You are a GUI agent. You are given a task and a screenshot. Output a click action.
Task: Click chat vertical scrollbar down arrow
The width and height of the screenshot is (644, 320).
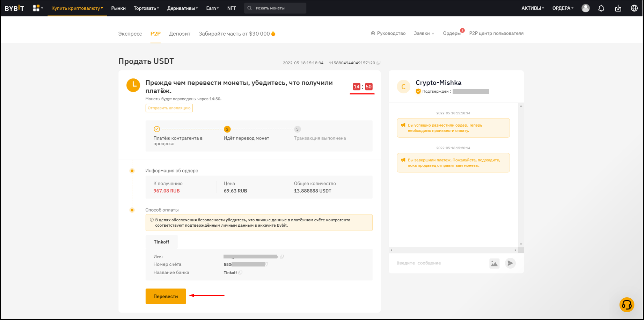click(521, 244)
